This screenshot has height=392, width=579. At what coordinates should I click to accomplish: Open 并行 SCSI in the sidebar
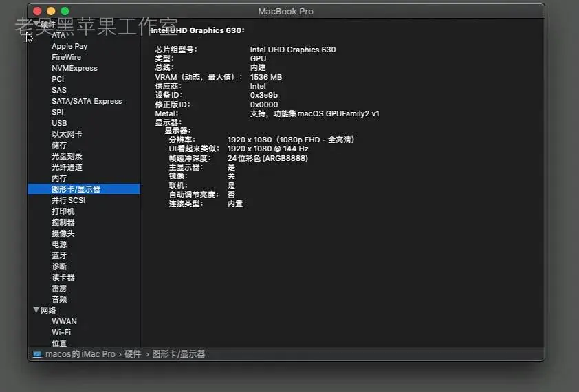(x=68, y=200)
